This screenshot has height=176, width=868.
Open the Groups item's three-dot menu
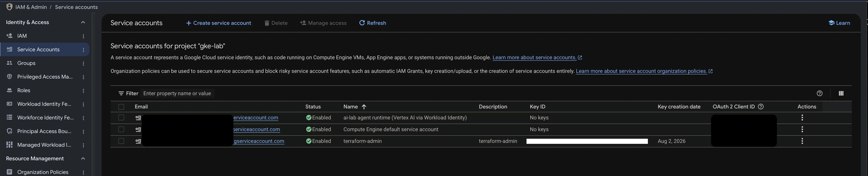pyautogui.click(x=83, y=64)
